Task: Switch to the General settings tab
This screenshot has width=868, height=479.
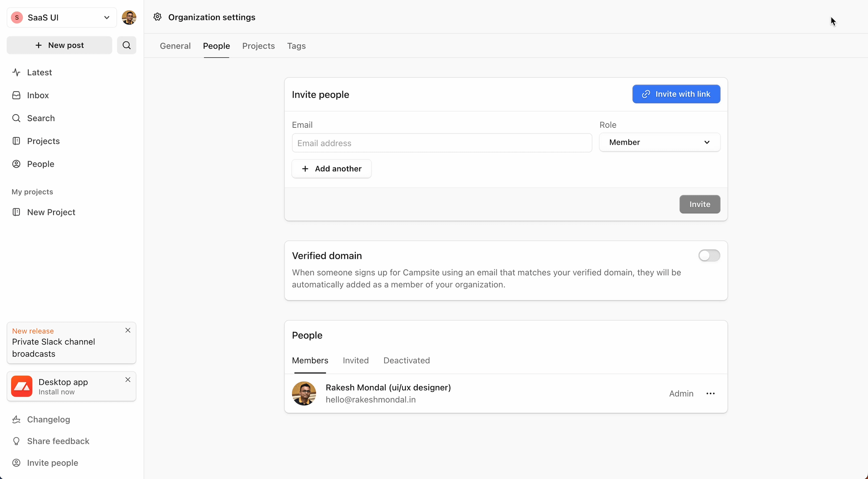Action: point(175,46)
